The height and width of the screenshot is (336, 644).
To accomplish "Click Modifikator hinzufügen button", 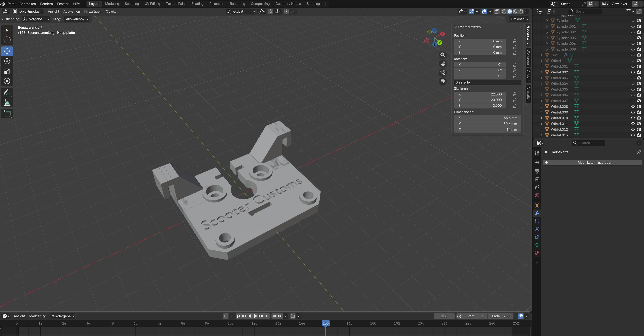I will tap(592, 163).
